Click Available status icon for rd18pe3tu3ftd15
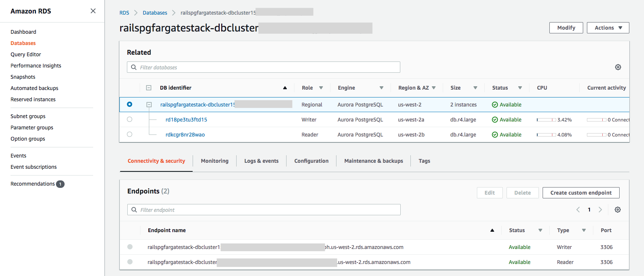 (495, 120)
